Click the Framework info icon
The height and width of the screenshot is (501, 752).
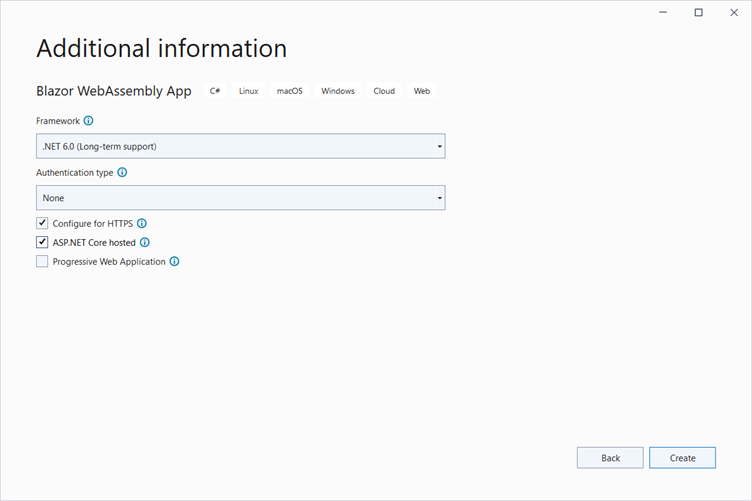[x=89, y=121]
